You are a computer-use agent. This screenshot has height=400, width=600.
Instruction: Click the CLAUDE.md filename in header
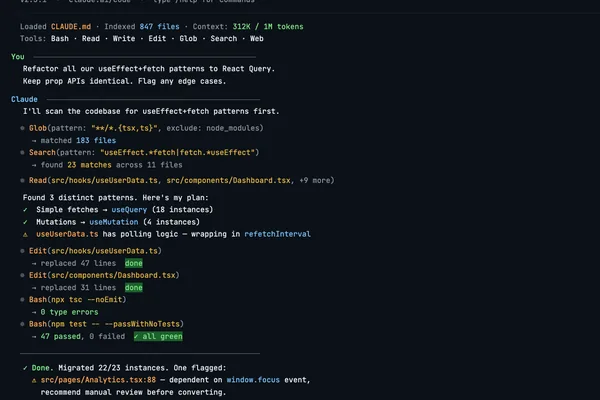[x=71, y=26]
